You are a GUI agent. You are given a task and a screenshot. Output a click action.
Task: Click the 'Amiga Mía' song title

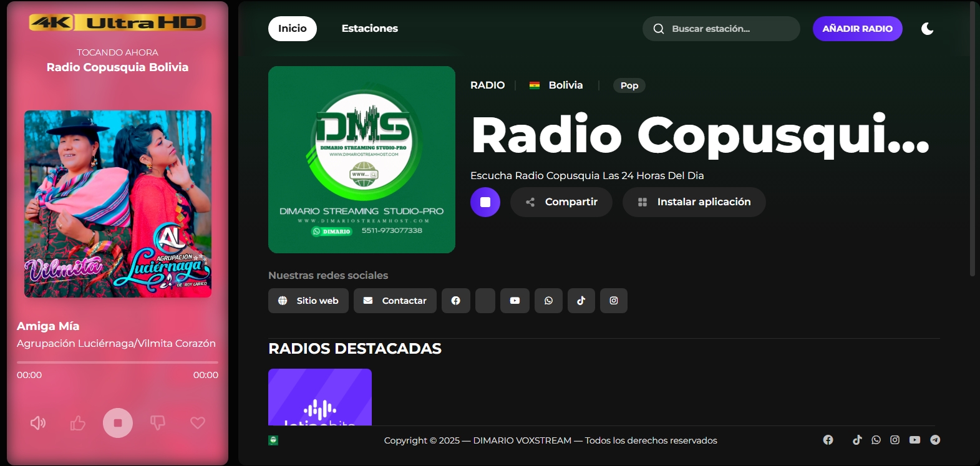pos(48,326)
